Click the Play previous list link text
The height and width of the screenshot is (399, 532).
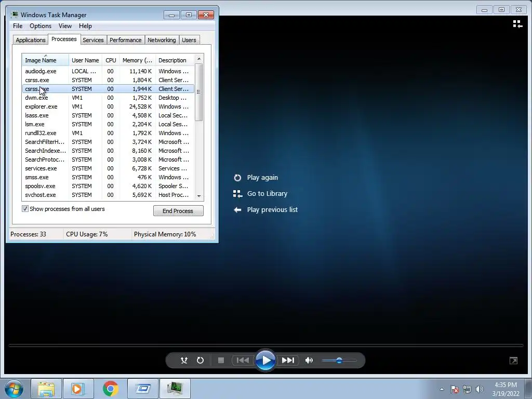[x=272, y=210]
